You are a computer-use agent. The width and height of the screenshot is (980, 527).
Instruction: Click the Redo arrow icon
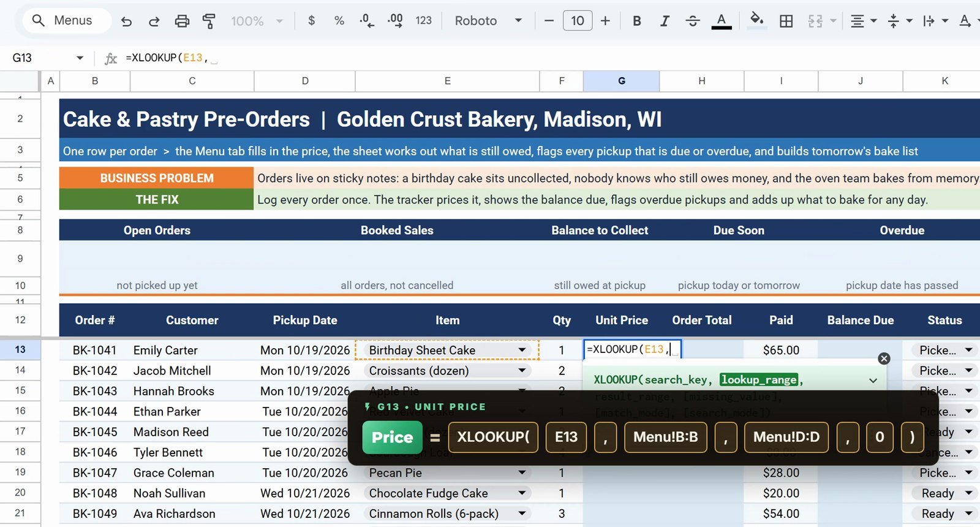tap(154, 21)
